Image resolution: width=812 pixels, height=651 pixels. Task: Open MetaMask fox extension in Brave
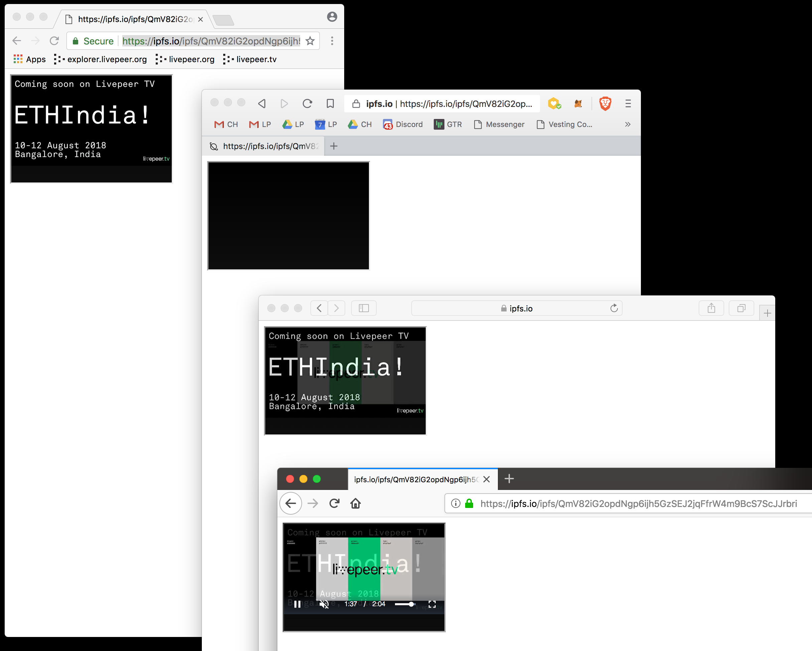coord(578,103)
